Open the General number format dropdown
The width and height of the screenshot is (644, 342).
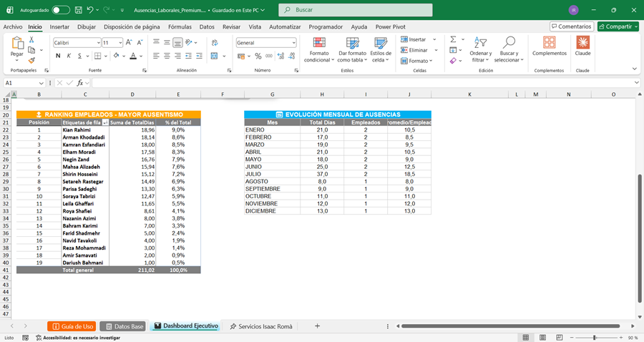click(293, 43)
